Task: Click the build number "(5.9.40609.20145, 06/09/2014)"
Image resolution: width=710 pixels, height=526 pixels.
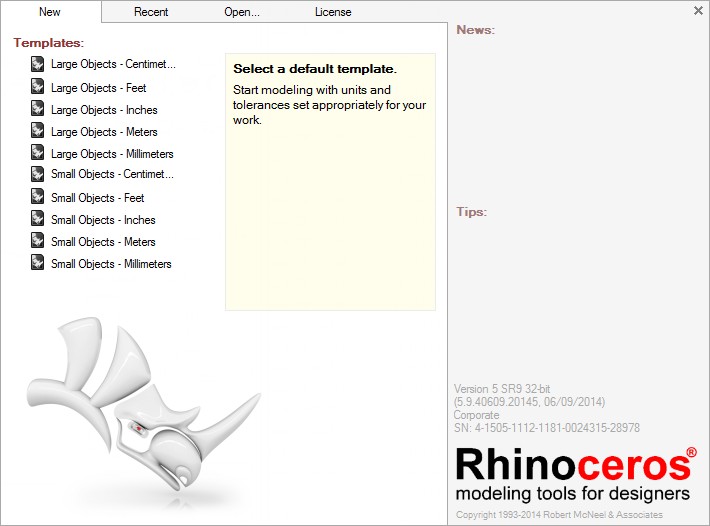Action: click(529, 402)
